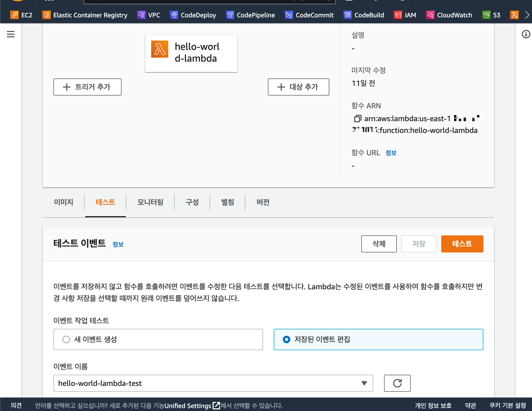Click the orange 테스트 button
The image size is (532, 411).
coord(462,244)
